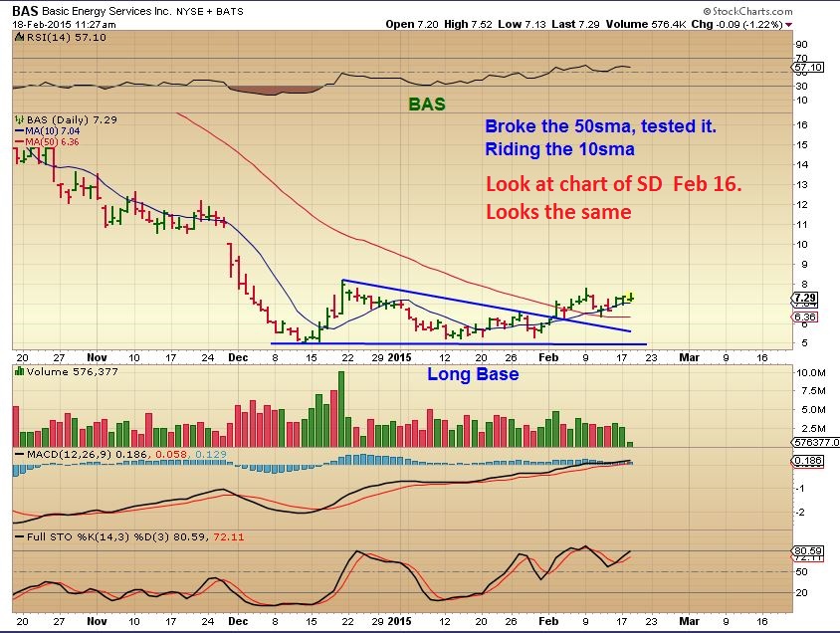
Task: Click the blue 0.129 MACD histogram value
Action: point(211,455)
